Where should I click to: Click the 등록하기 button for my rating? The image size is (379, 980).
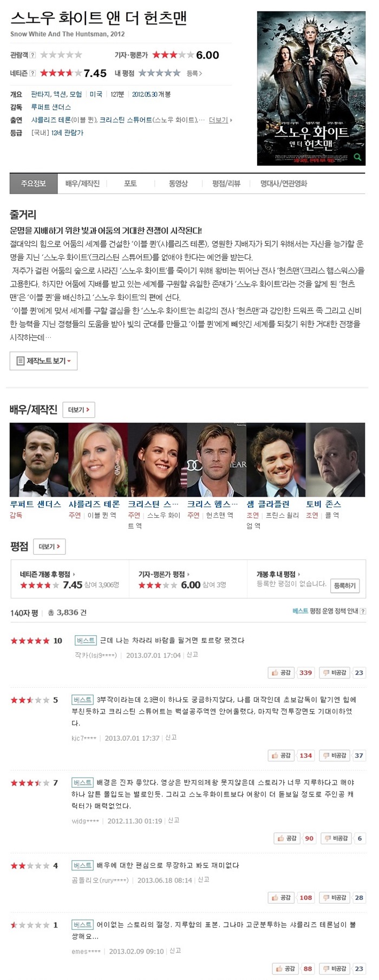point(345,586)
